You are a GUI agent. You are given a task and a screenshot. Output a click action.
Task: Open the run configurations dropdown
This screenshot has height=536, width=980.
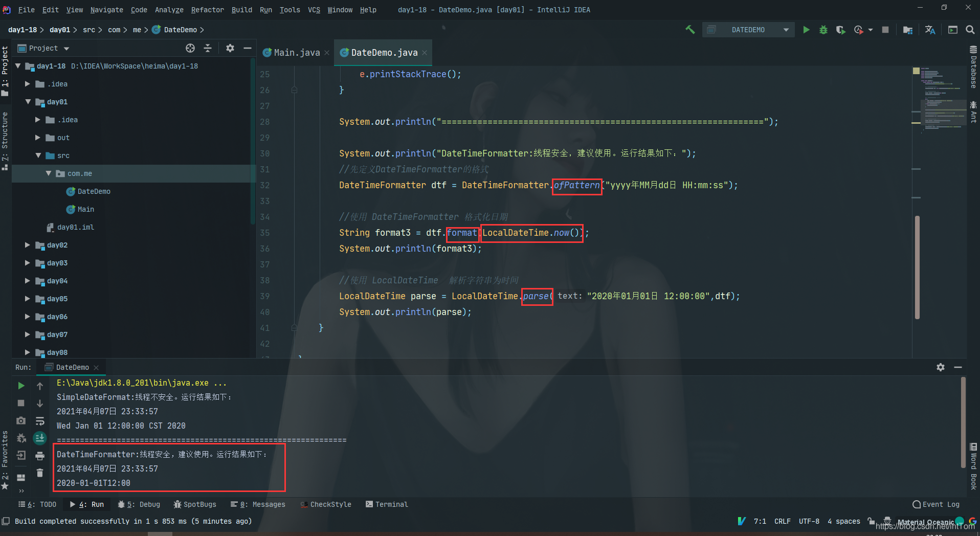click(786, 30)
